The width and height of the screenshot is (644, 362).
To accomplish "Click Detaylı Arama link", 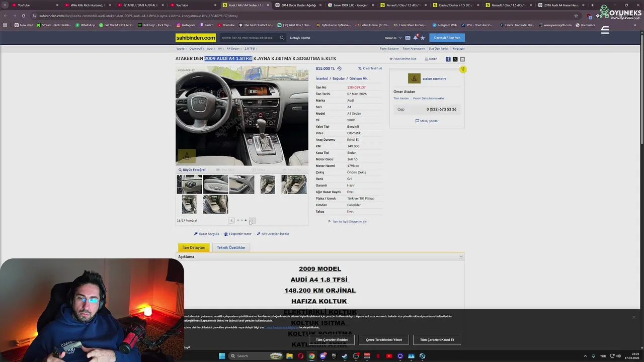I will click(x=300, y=38).
